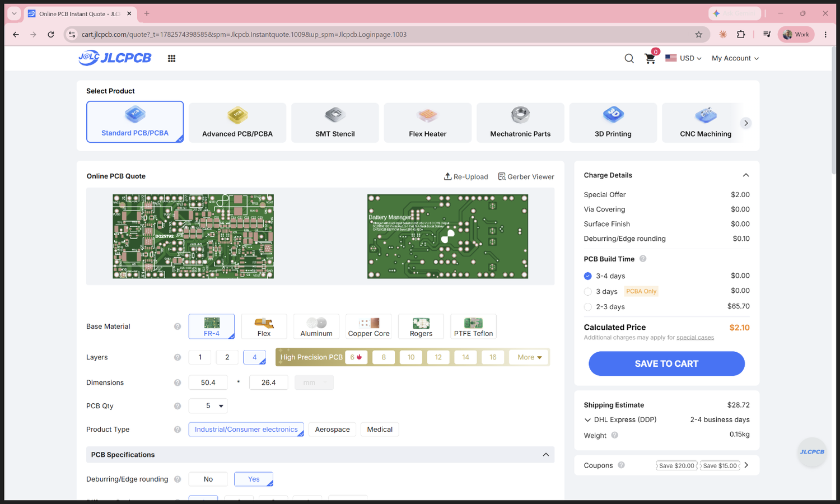Click Dimensions help question icon
Image resolution: width=840 pixels, height=504 pixels.
click(x=178, y=382)
